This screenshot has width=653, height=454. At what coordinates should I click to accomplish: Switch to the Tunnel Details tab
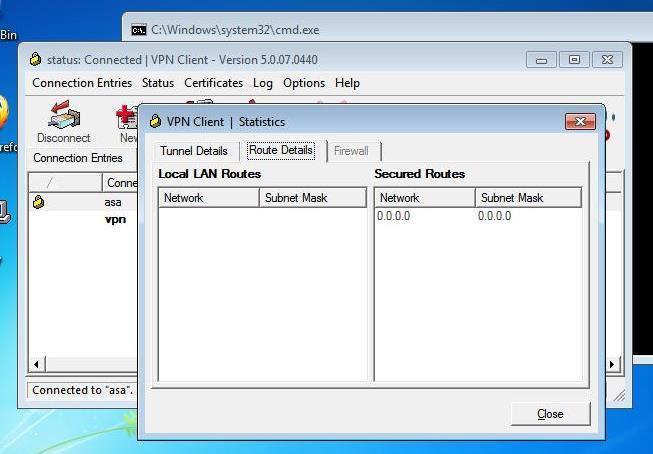(193, 151)
